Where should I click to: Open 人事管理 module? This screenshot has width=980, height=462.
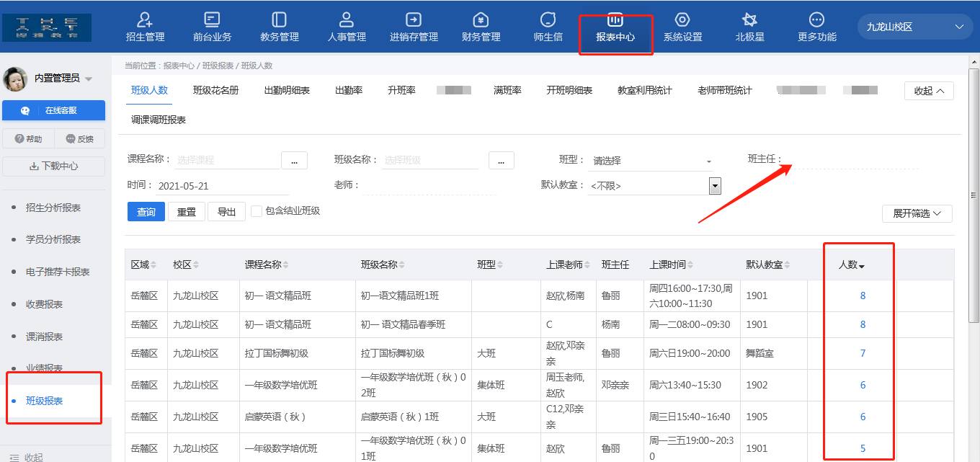347,27
